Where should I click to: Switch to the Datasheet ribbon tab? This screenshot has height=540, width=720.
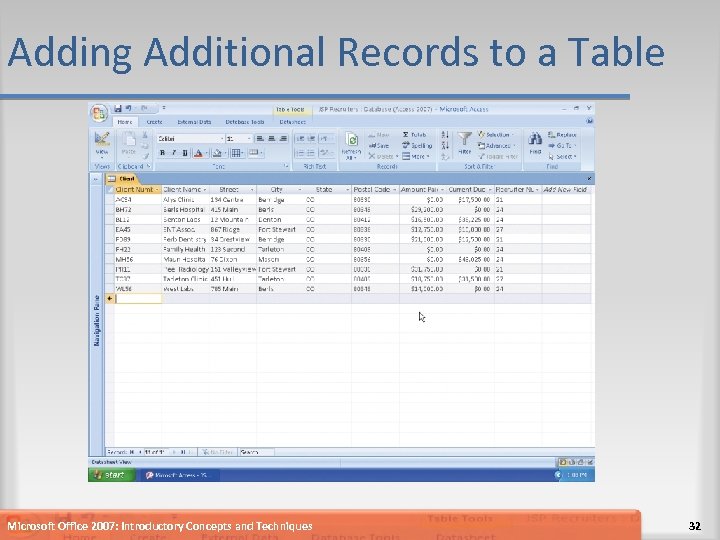[292, 122]
